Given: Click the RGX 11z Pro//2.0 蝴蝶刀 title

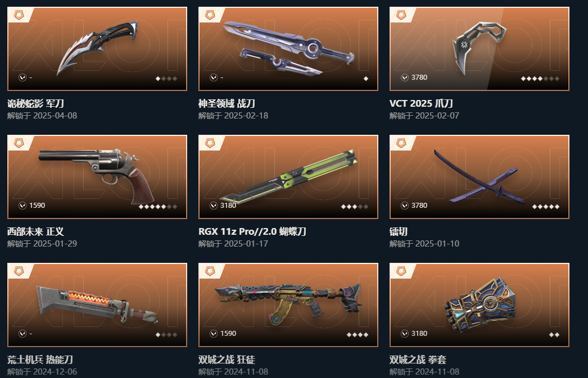Looking at the screenshot, I should tap(252, 231).
